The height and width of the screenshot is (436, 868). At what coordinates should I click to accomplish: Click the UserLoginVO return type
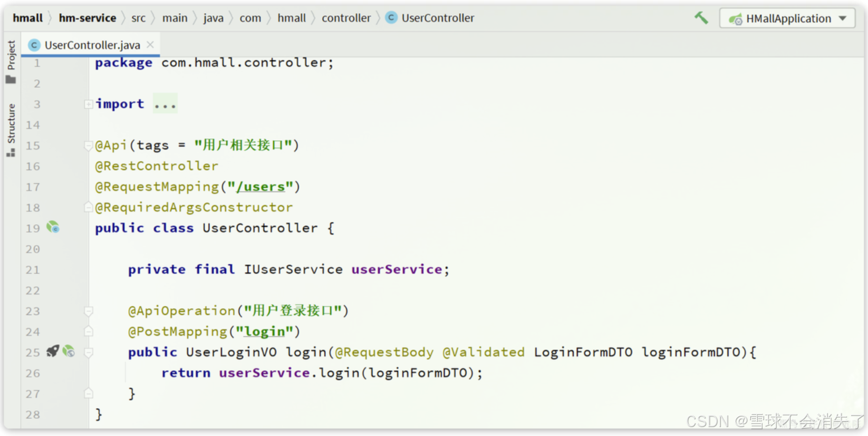coord(231,352)
